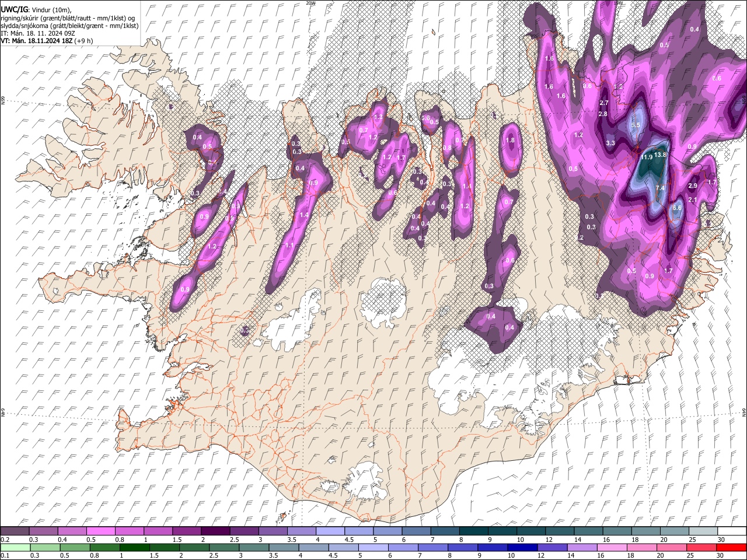
Task: Select the 0.5–0.8 bright pink swatch, upper legend
Action: click(x=100, y=531)
